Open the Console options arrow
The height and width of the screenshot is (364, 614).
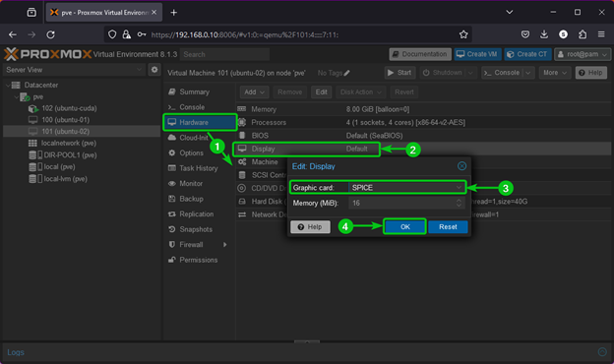tap(528, 73)
